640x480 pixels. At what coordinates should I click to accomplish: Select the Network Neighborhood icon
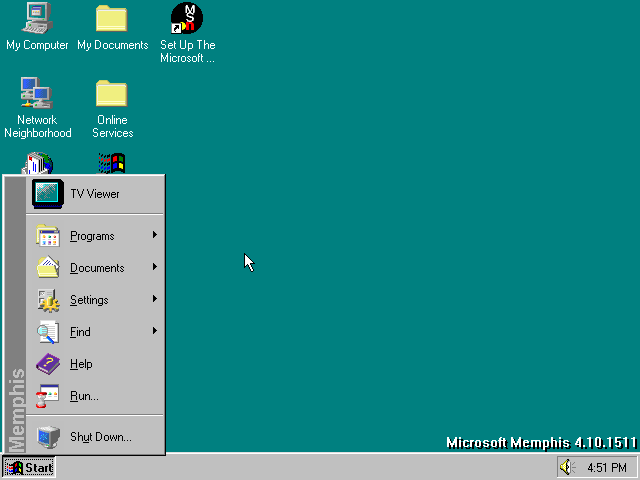[37, 93]
